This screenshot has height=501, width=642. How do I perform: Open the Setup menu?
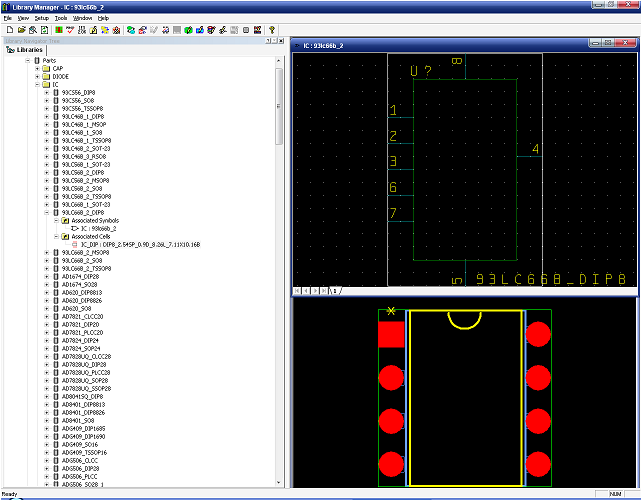(x=41, y=18)
